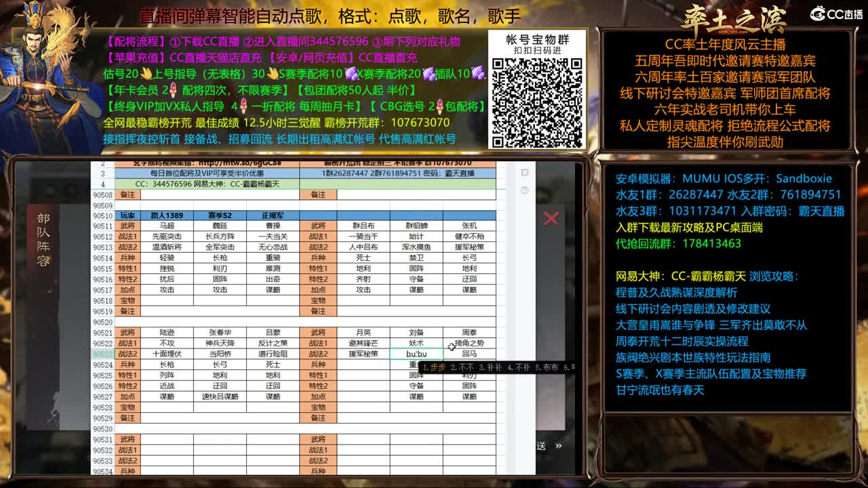The image size is (868, 488).
Task: Select row header 90530
Action: [103, 429]
